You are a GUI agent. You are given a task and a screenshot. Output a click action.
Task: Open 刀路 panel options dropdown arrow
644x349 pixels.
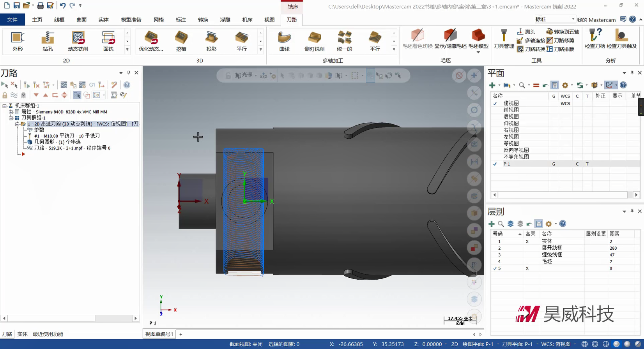(121, 73)
